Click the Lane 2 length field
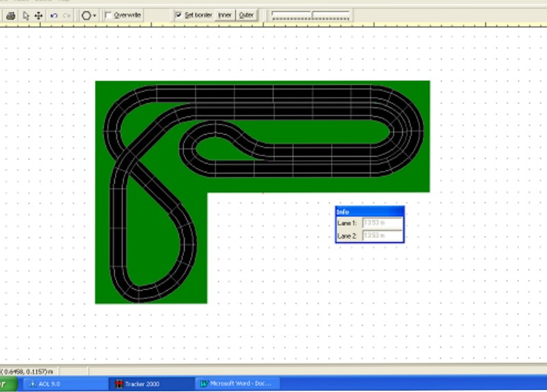Image resolution: width=547 pixels, height=392 pixels. pyautogui.click(x=382, y=236)
